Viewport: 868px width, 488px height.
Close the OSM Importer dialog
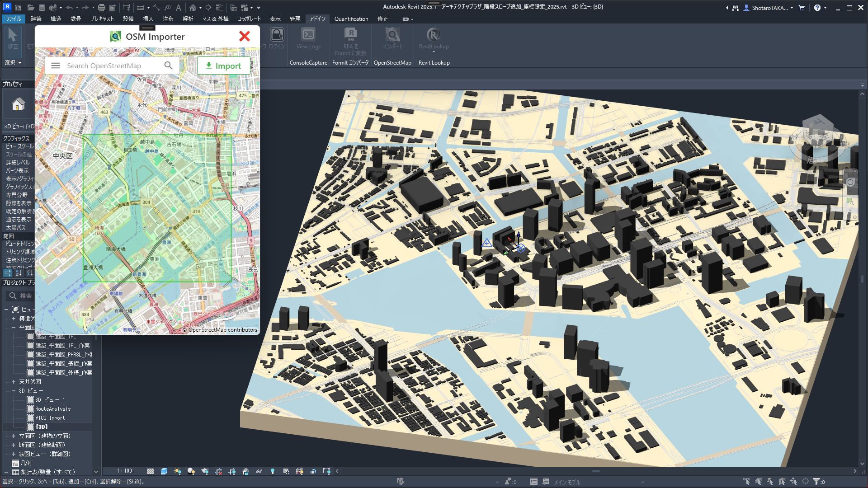(245, 37)
